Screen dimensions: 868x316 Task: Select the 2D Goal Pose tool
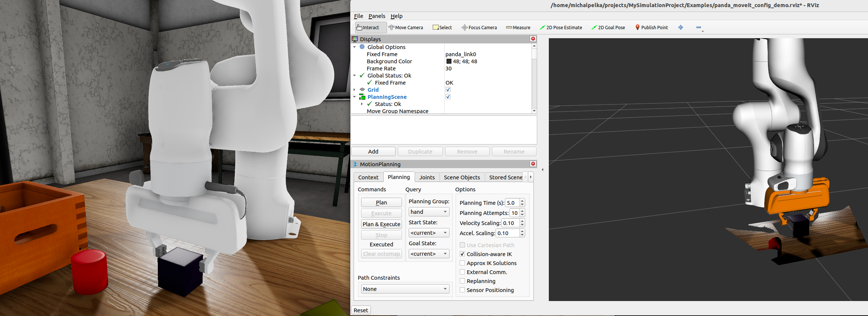608,27
